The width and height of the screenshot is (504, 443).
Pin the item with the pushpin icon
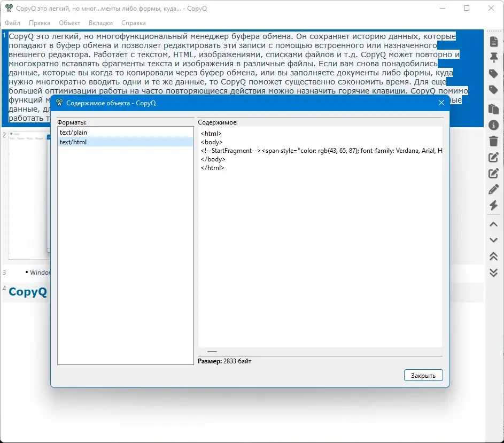point(494,58)
